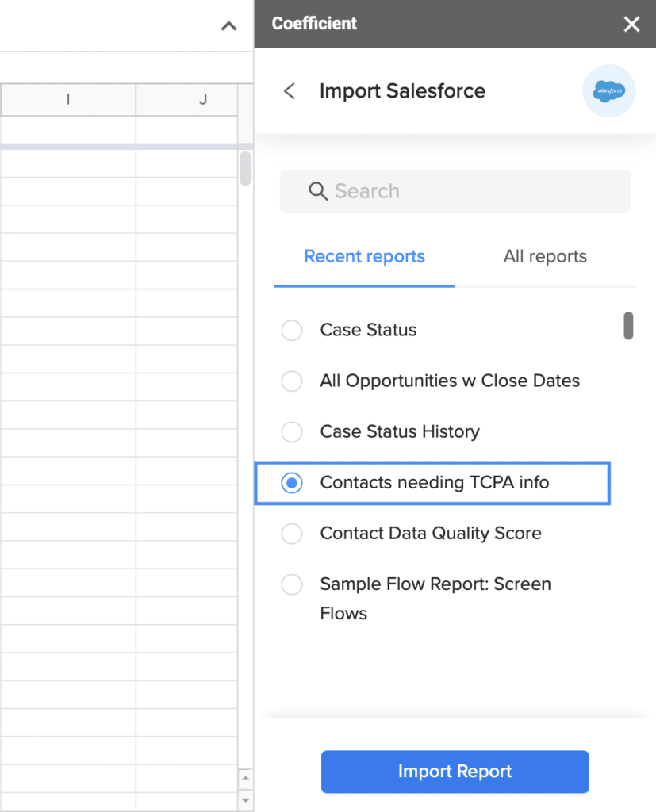656x812 pixels.
Task: Go back using the left arrow icon
Action: pyautogui.click(x=290, y=91)
